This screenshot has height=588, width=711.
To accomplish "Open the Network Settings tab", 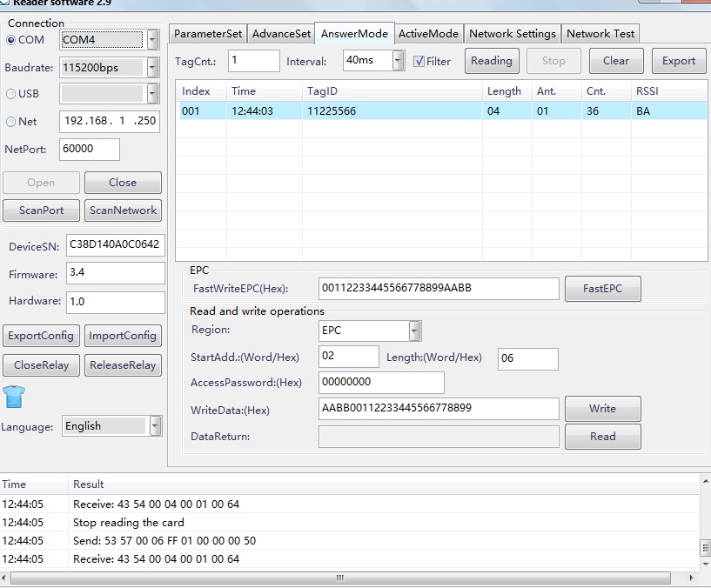I will [x=512, y=34].
